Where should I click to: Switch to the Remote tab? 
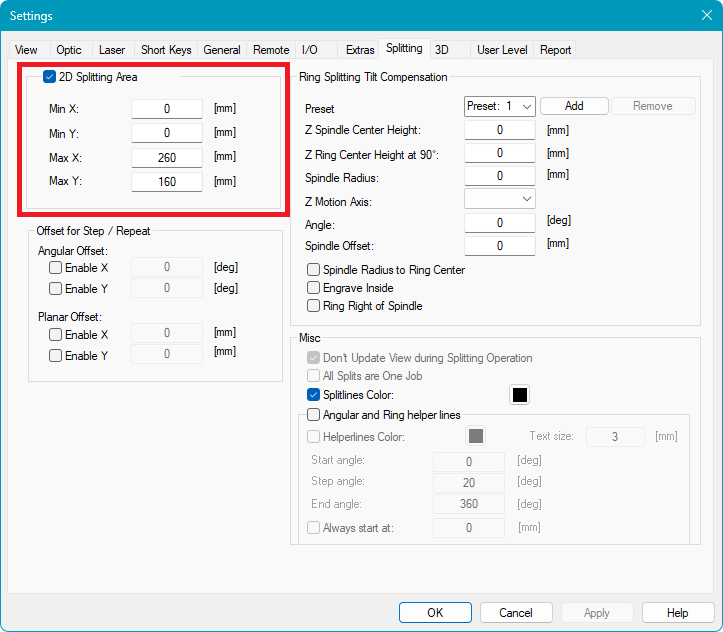[271, 50]
